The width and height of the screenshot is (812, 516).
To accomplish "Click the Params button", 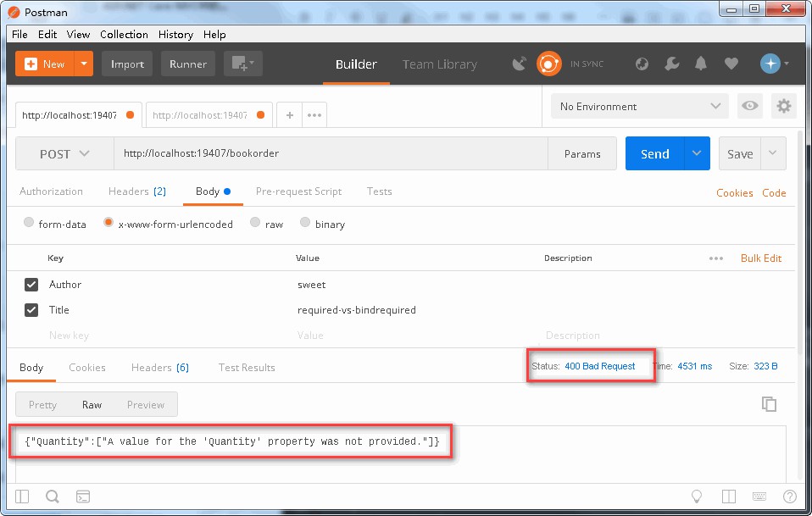I will pyautogui.click(x=582, y=153).
